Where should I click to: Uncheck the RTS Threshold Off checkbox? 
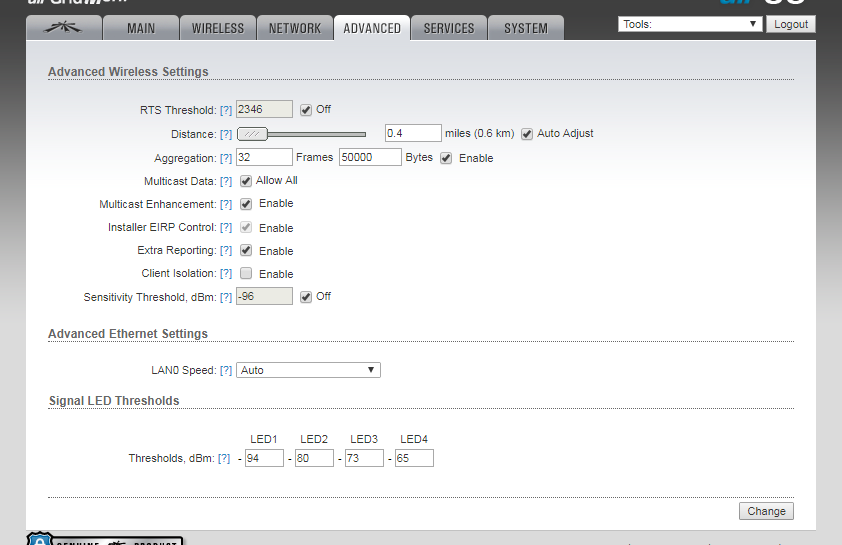pos(306,109)
